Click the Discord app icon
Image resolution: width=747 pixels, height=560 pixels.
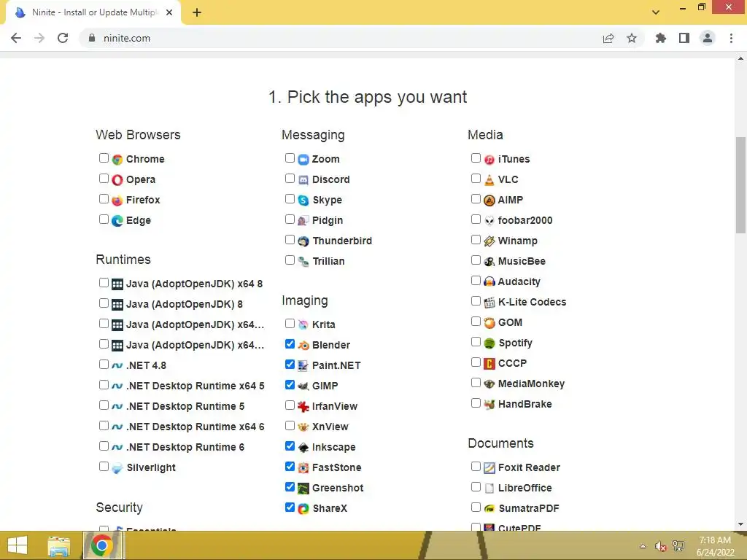pos(303,180)
